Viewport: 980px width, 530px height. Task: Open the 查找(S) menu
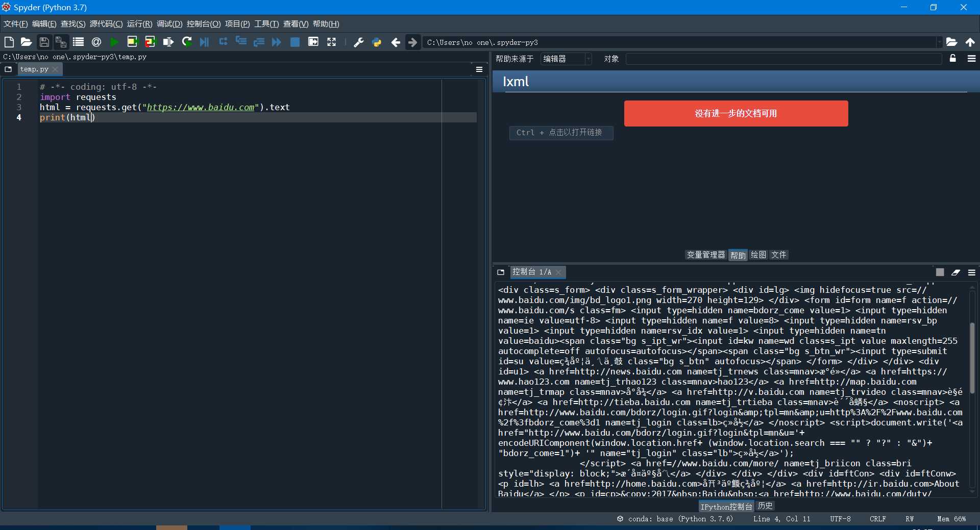tap(73, 24)
